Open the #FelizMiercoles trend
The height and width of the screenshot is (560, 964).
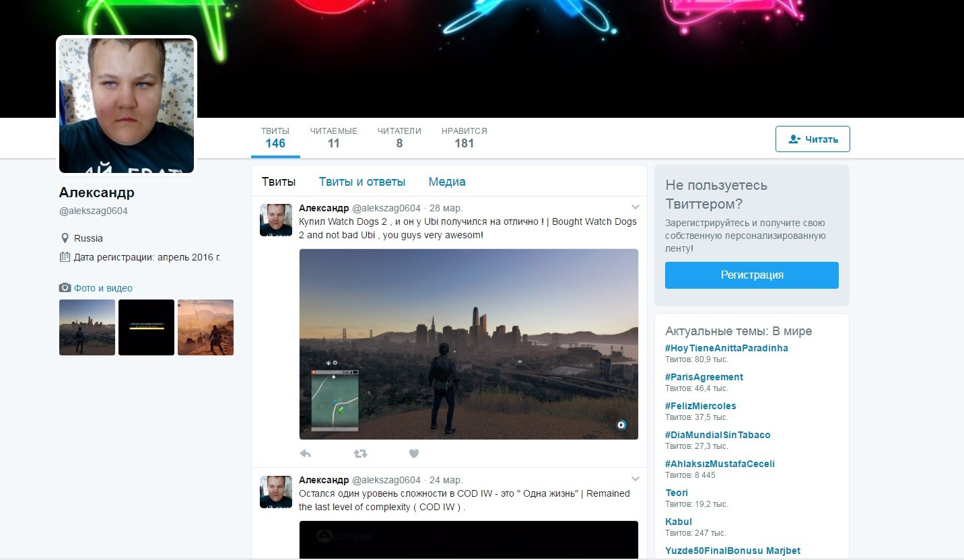tap(701, 406)
